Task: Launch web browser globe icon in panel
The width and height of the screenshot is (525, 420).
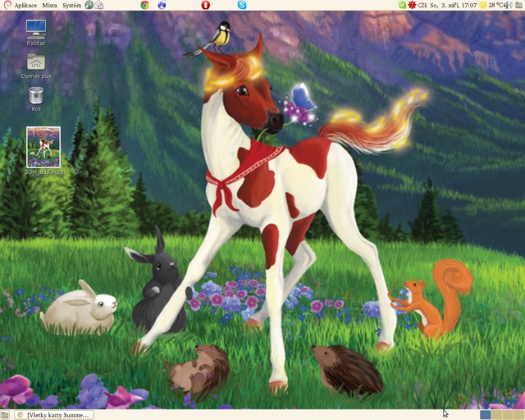Action: pos(89,5)
